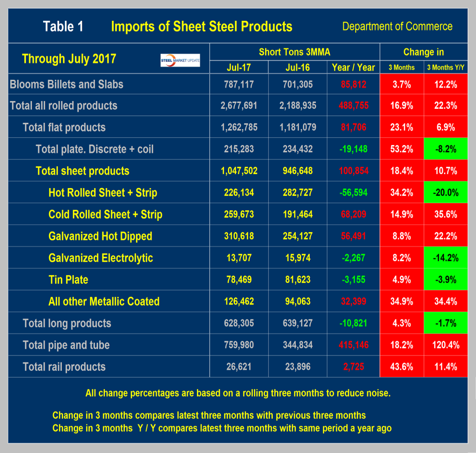Click the Short Tons 3MMA header
Screen dimensions: 476x453
(294, 52)
